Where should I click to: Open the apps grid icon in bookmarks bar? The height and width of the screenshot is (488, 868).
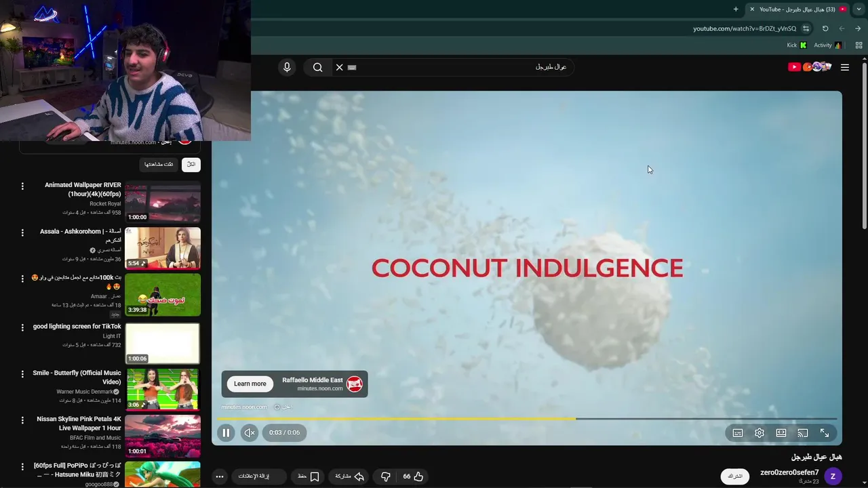pyautogui.click(x=859, y=45)
